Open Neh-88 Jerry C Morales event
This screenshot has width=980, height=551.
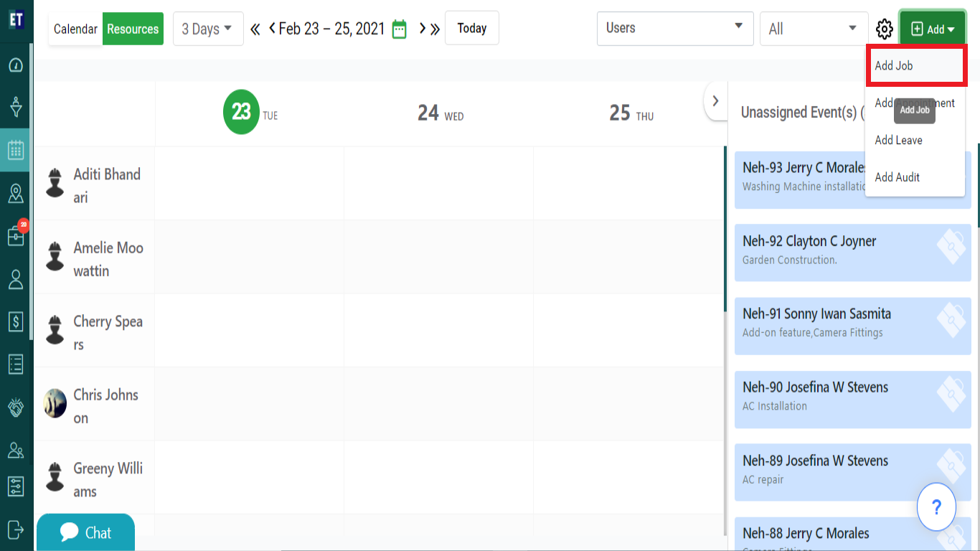[853, 534]
